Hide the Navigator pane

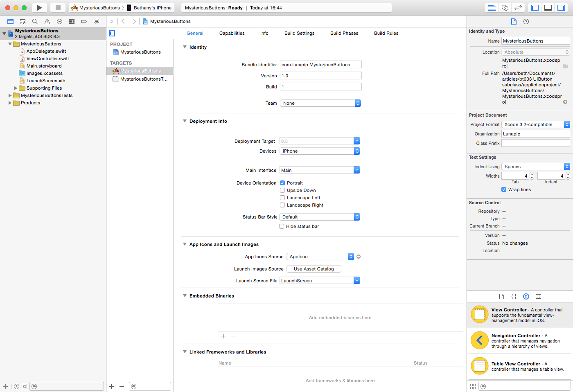pos(535,8)
